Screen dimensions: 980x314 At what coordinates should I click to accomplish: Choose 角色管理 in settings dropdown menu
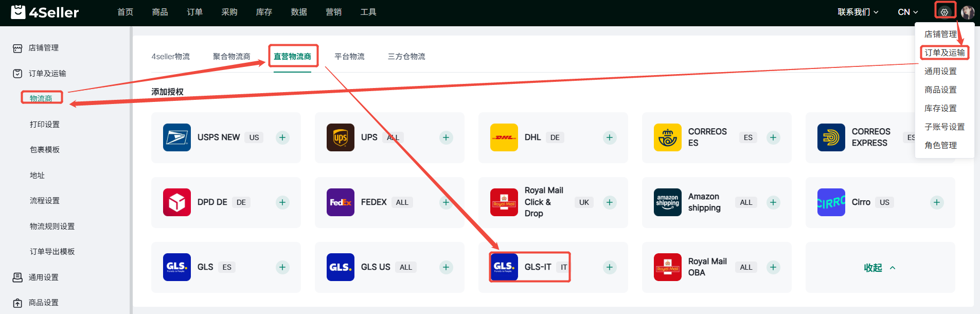[940, 145]
